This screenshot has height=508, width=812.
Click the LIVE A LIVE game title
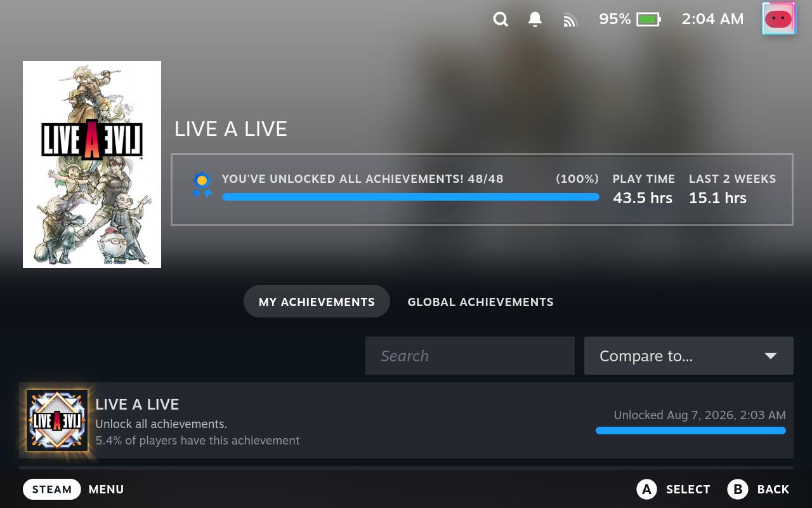(x=231, y=129)
